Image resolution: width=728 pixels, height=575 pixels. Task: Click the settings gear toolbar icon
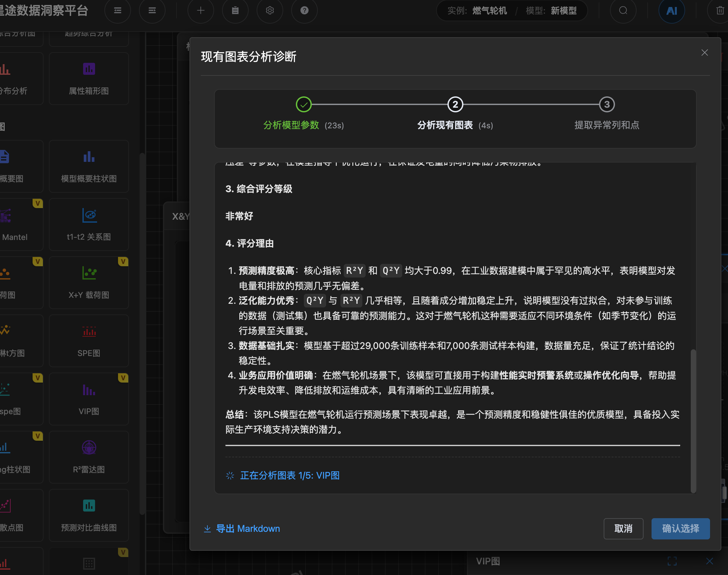pos(270,11)
